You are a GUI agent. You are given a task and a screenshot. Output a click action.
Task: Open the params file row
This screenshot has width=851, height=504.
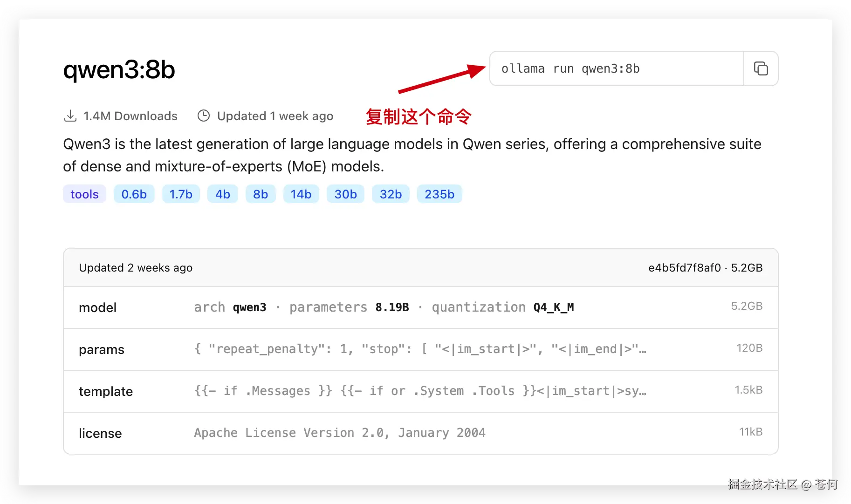pyautogui.click(x=421, y=349)
